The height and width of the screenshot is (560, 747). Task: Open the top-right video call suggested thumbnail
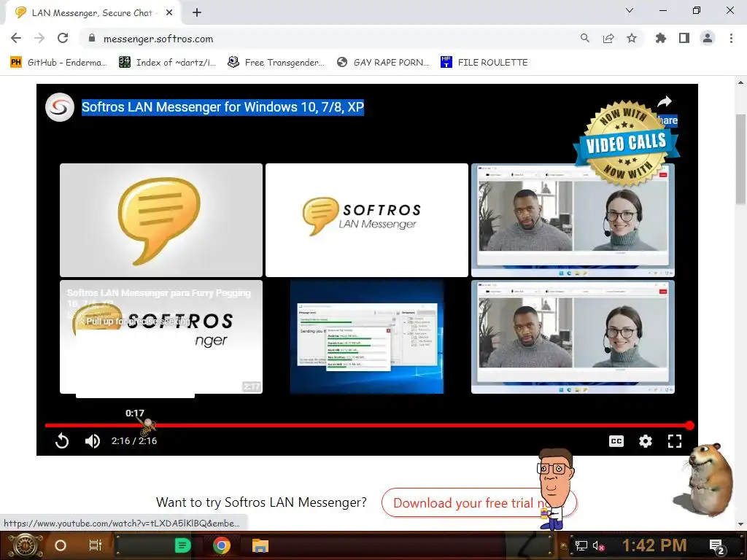(x=573, y=220)
